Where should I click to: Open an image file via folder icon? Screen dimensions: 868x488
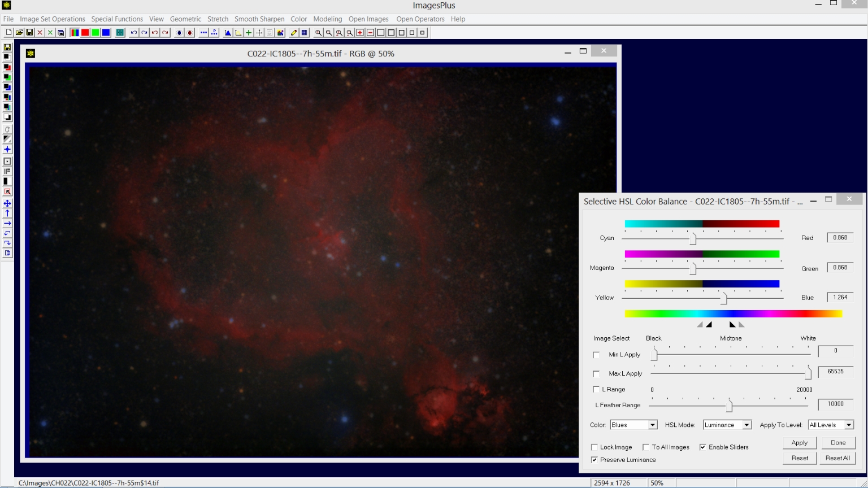click(19, 33)
